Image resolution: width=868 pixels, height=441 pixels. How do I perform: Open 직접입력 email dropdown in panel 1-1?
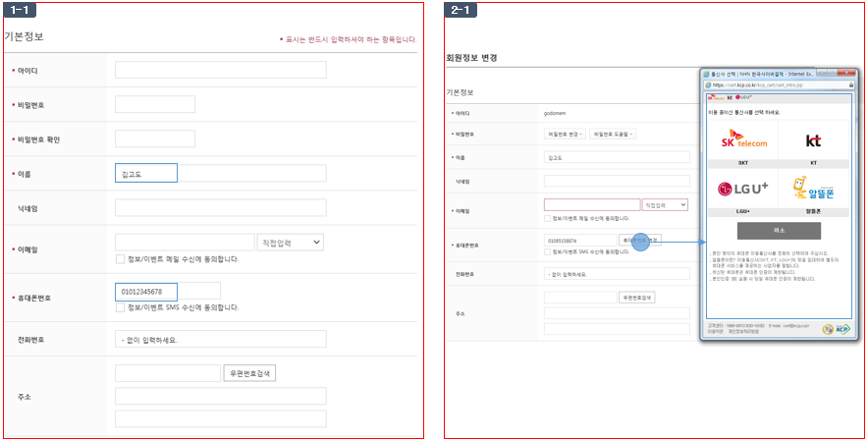pos(290,242)
